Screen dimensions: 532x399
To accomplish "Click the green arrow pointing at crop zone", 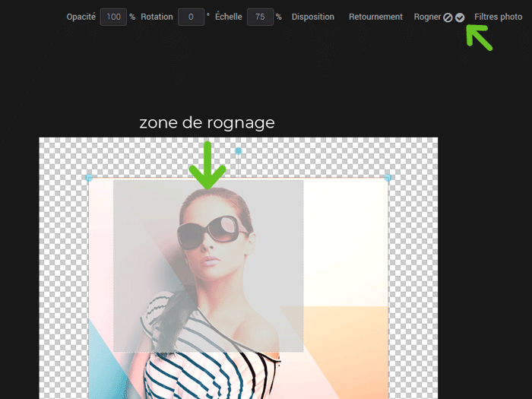I will pyautogui.click(x=207, y=163).
